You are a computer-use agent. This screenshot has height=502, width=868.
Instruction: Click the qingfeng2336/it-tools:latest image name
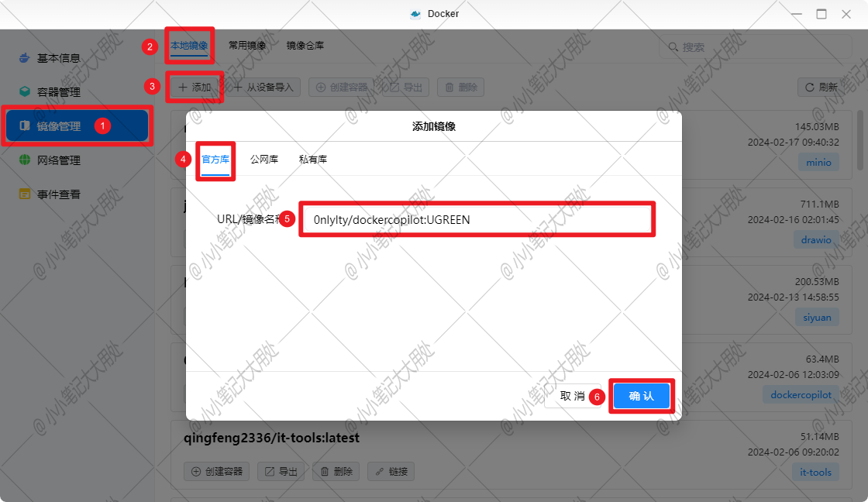pos(271,438)
